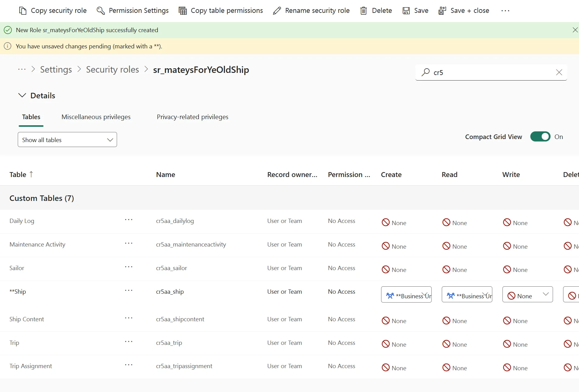Collapse the Details section chevron
This screenshot has width=579, height=392.
pyautogui.click(x=22, y=95)
